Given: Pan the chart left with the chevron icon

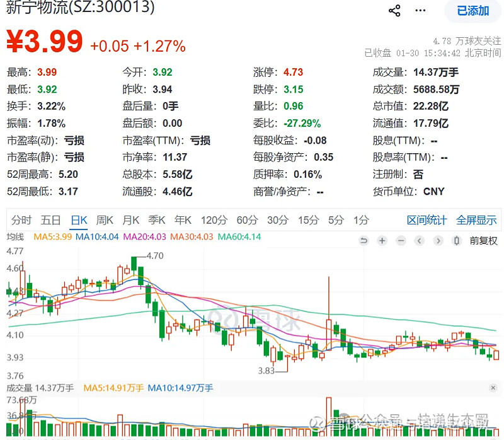Looking at the screenshot, I should click(x=420, y=241).
